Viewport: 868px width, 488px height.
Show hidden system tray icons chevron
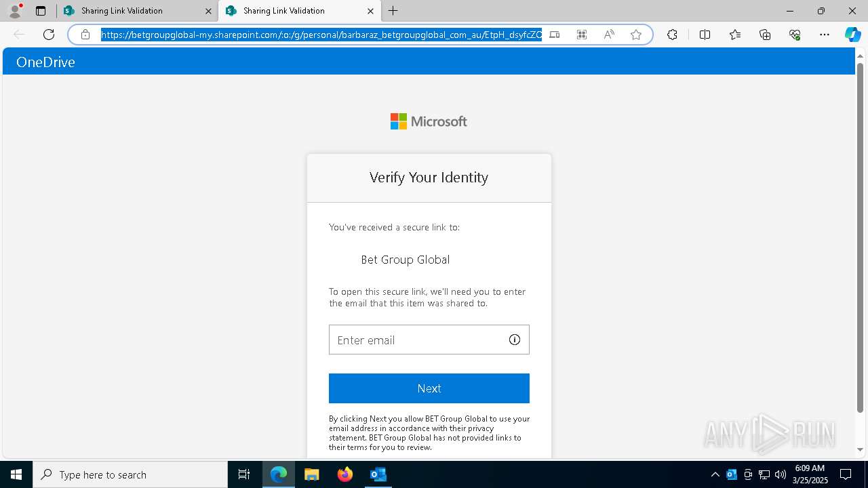pyautogui.click(x=715, y=474)
